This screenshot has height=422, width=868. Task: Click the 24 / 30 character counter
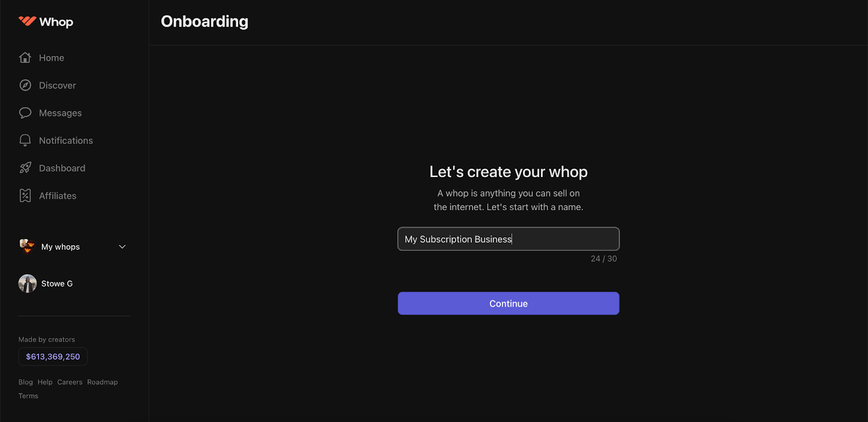tap(604, 259)
